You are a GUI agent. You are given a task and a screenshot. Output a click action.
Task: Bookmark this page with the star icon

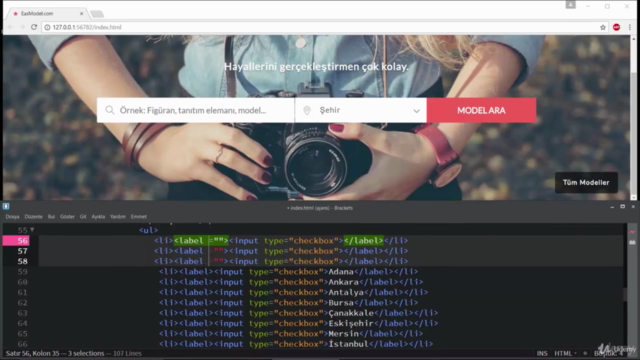(603, 27)
